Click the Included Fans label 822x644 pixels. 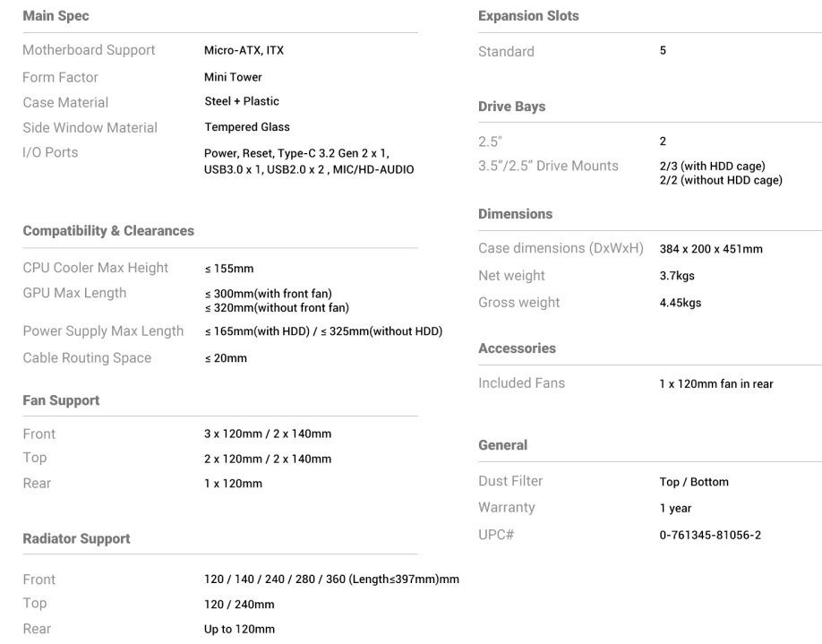pyautogui.click(x=522, y=383)
